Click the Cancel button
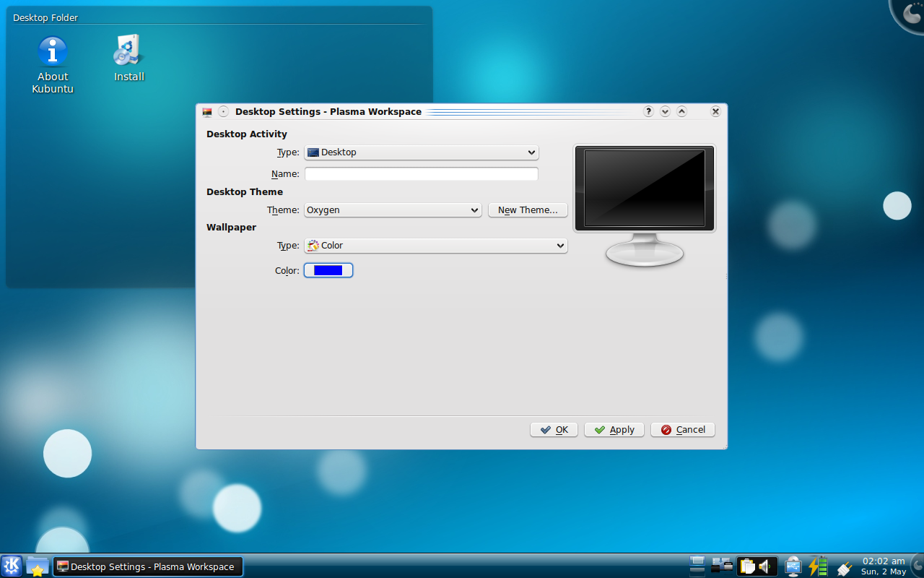This screenshot has height=578, width=924. pyautogui.click(x=683, y=430)
